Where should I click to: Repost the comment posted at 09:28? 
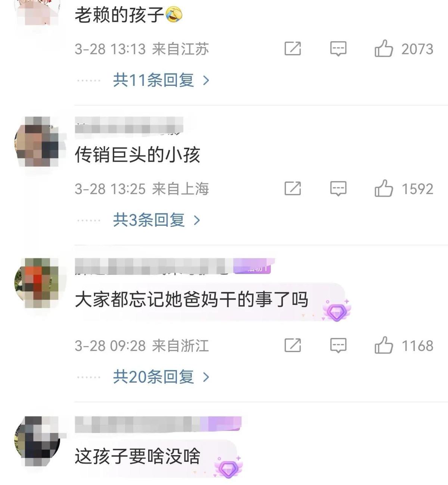click(x=293, y=345)
